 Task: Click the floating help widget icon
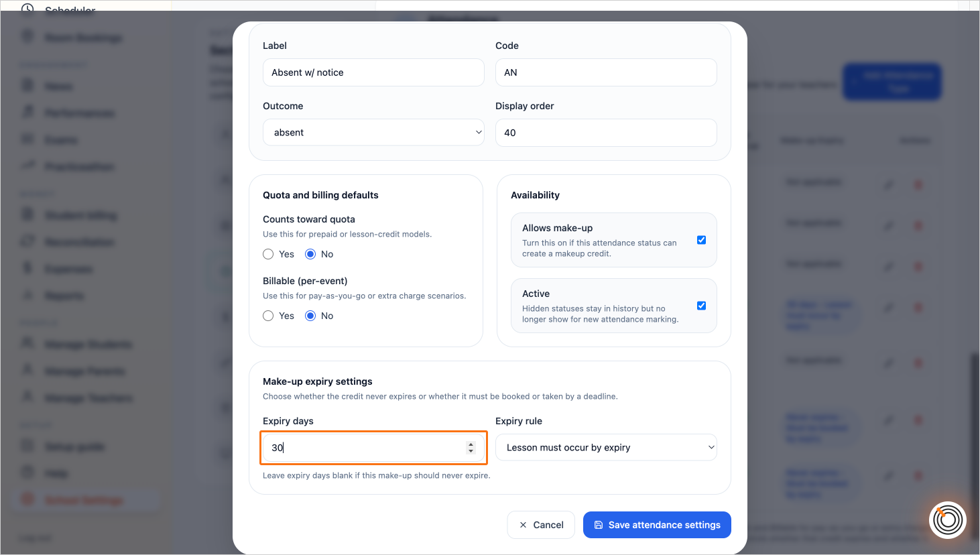(x=948, y=519)
